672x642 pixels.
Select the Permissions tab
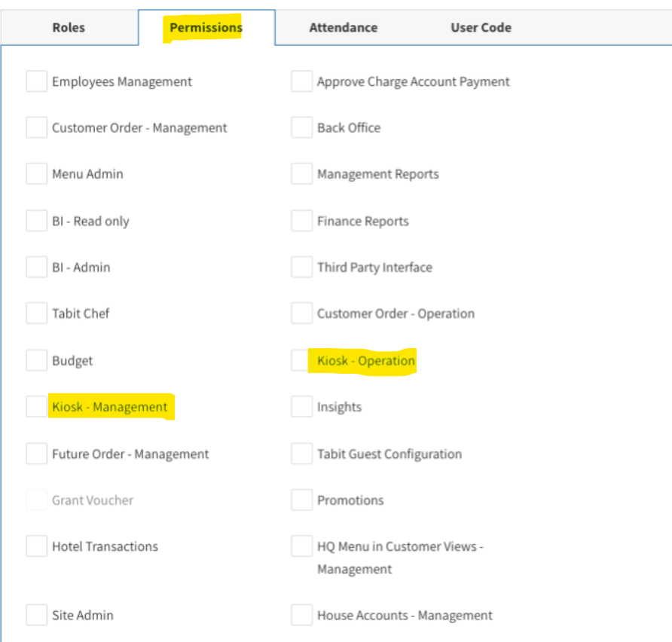pos(206,28)
